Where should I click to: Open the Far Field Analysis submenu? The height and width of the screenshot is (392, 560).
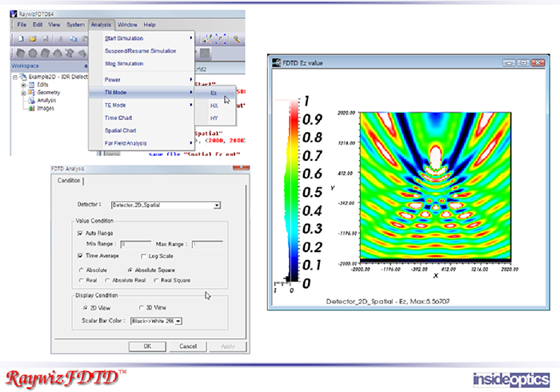(x=141, y=143)
